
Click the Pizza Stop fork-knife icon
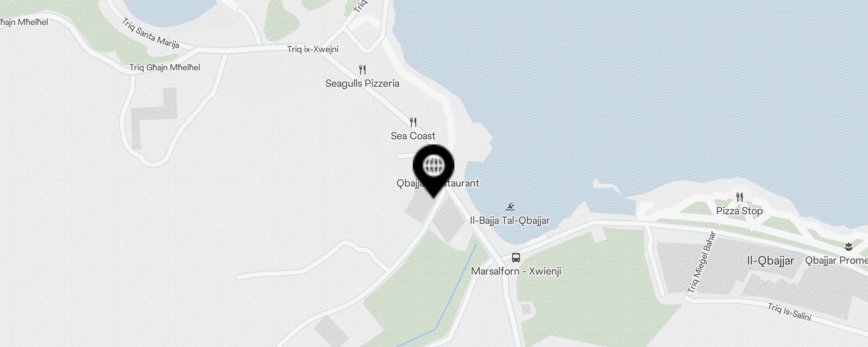point(740,197)
